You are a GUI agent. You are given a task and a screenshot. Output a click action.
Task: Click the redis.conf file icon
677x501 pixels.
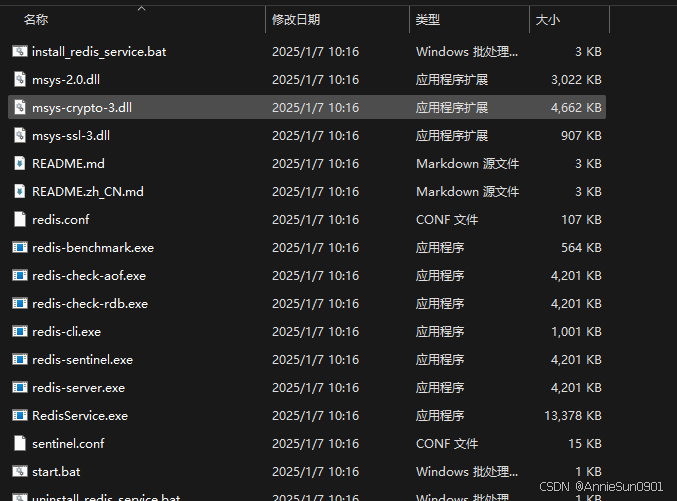tap(20, 219)
